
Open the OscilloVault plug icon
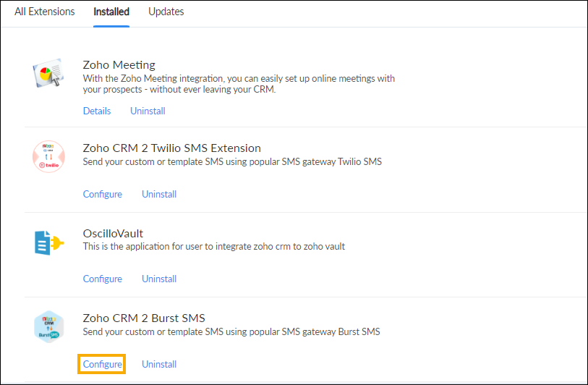pyautogui.click(x=49, y=242)
